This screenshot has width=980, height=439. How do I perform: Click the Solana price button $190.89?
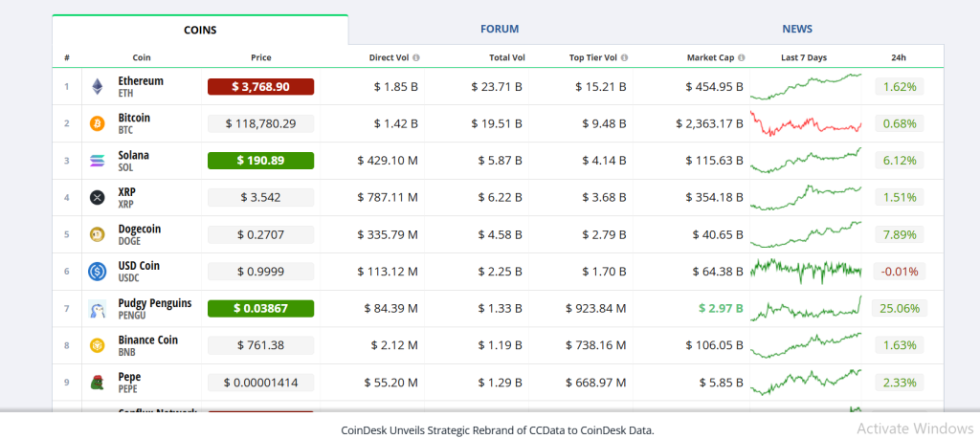pos(260,161)
